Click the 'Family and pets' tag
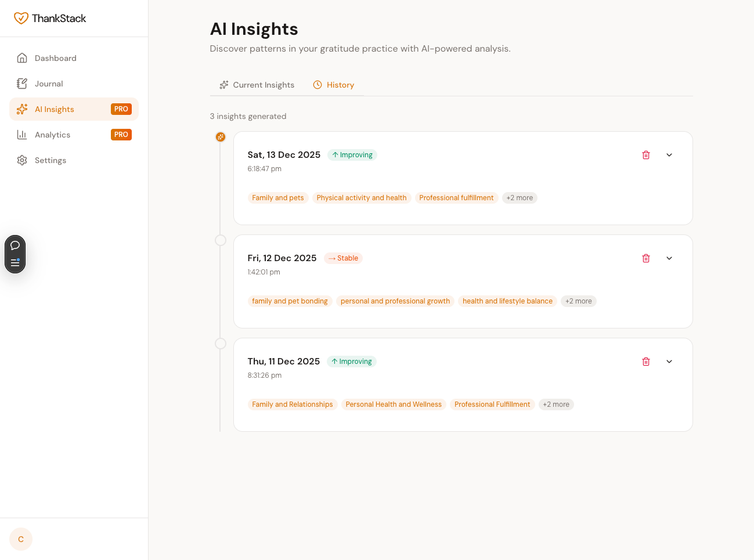The image size is (754, 560). click(x=277, y=197)
